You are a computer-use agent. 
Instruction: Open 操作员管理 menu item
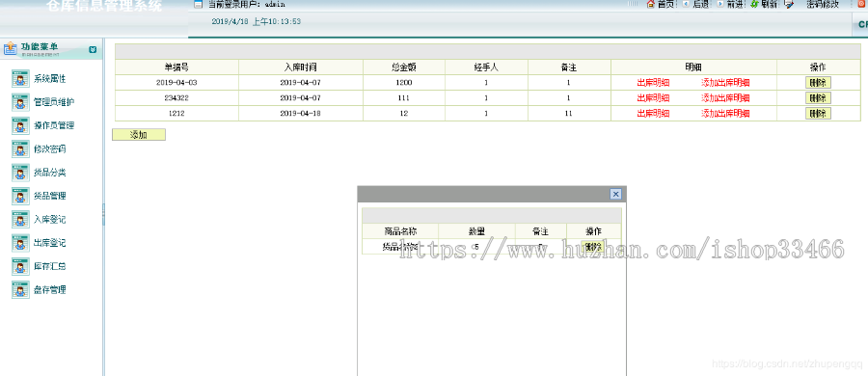[x=54, y=125]
